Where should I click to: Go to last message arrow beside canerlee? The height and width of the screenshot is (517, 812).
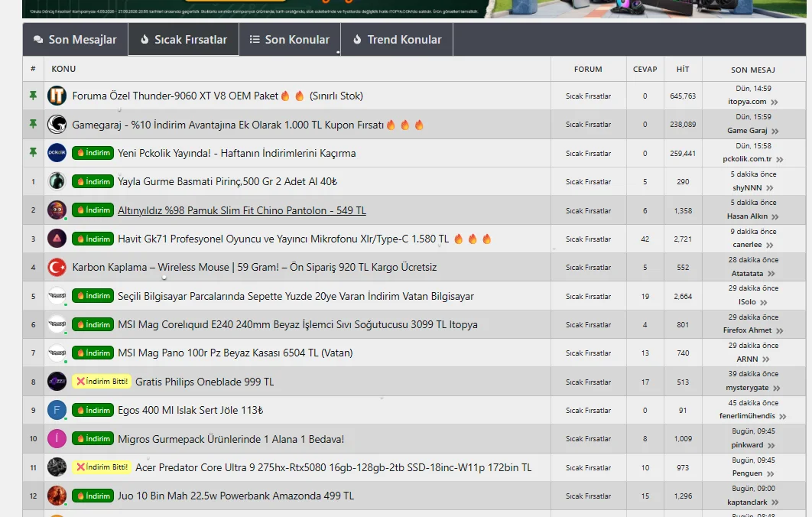pos(769,245)
